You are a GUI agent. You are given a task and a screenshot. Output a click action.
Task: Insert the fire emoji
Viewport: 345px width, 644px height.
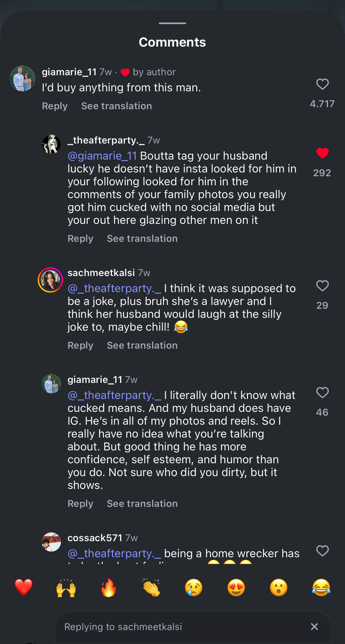tap(109, 587)
